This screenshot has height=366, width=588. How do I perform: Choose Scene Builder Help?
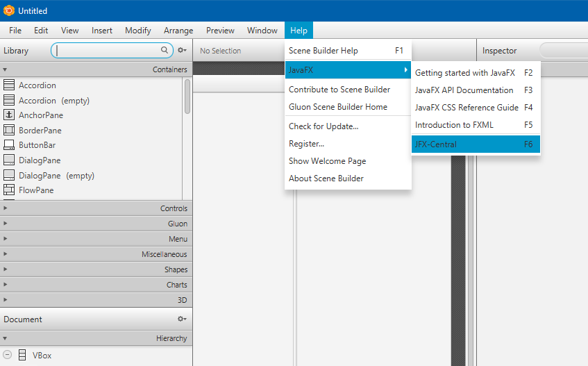point(348,51)
